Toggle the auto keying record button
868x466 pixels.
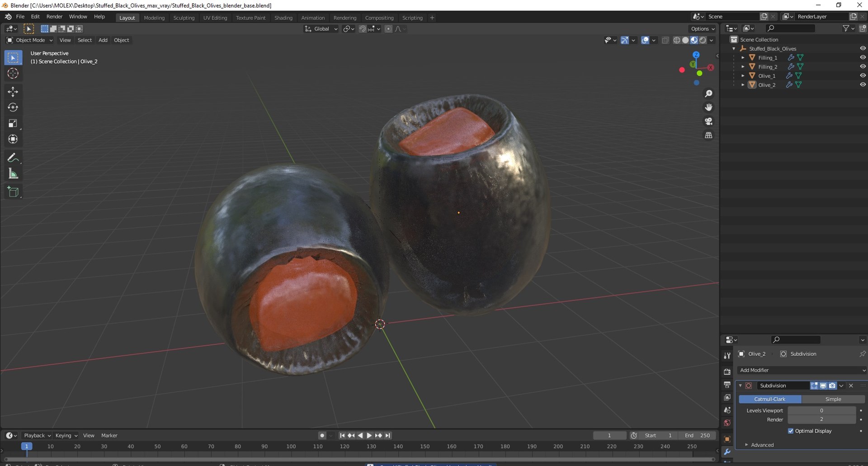pos(322,436)
